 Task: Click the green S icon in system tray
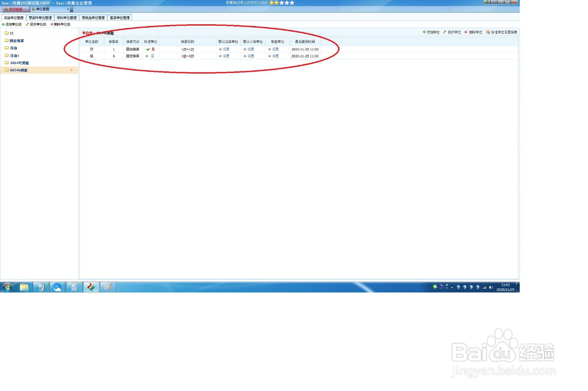coord(435,287)
